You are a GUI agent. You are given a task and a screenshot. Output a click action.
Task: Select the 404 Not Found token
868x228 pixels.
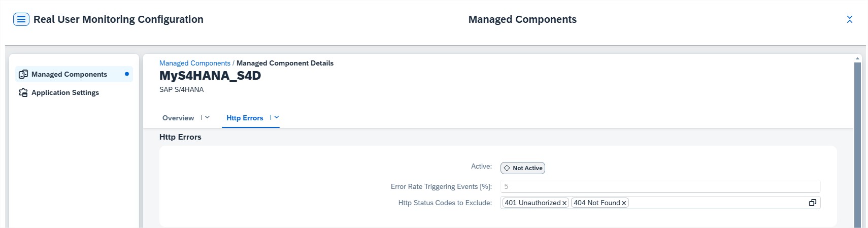(x=596, y=203)
